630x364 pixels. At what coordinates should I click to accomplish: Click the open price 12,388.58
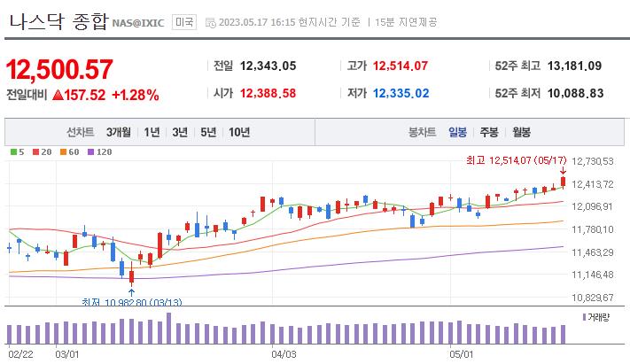click(x=268, y=93)
